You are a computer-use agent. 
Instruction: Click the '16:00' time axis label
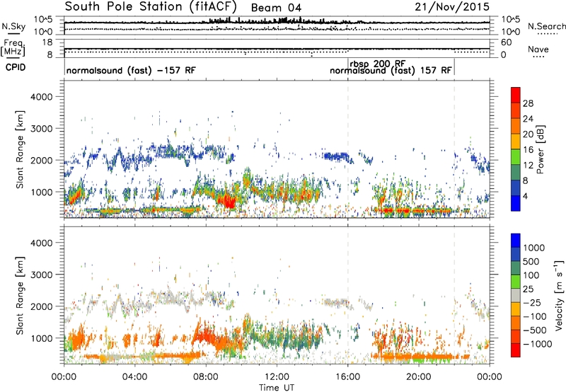pyautogui.click(x=347, y=377)
